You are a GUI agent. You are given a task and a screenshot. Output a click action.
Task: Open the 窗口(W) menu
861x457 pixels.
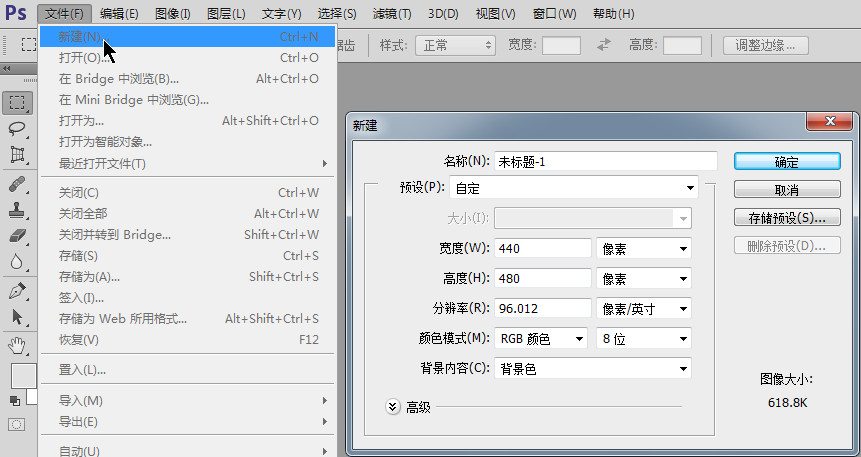(554, 14)
